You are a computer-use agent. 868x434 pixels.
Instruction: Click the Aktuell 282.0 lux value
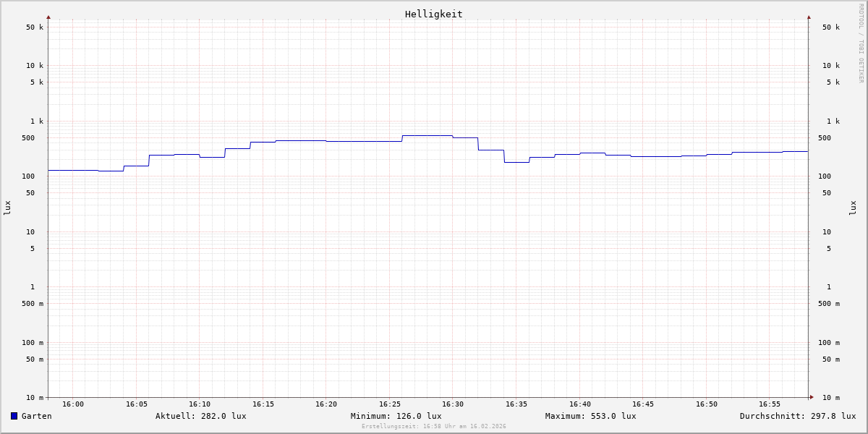[200, 416]
